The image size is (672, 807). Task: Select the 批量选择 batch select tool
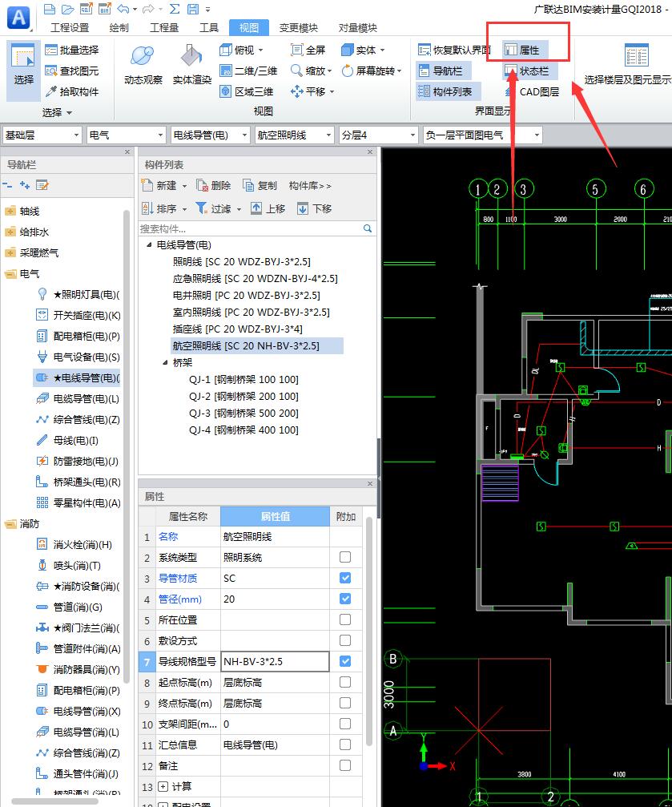tap(71, 50)
